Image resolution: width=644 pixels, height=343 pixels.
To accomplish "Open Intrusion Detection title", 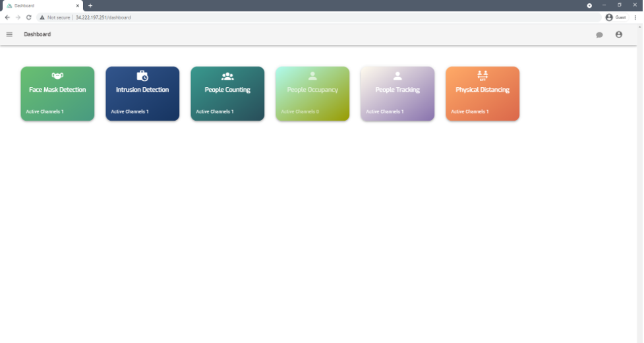I will click(x=142, y=90).
